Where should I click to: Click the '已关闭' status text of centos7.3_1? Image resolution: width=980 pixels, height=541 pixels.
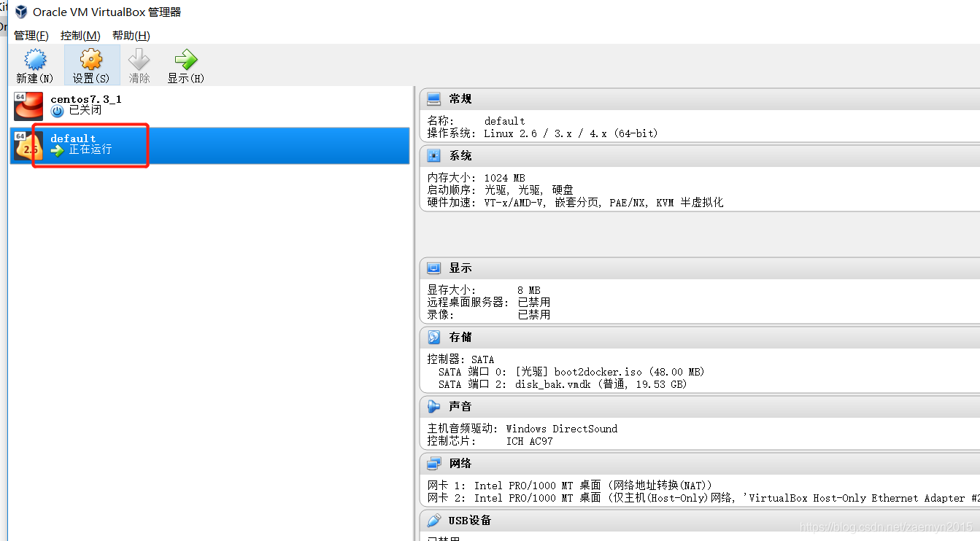pos(85,111)
